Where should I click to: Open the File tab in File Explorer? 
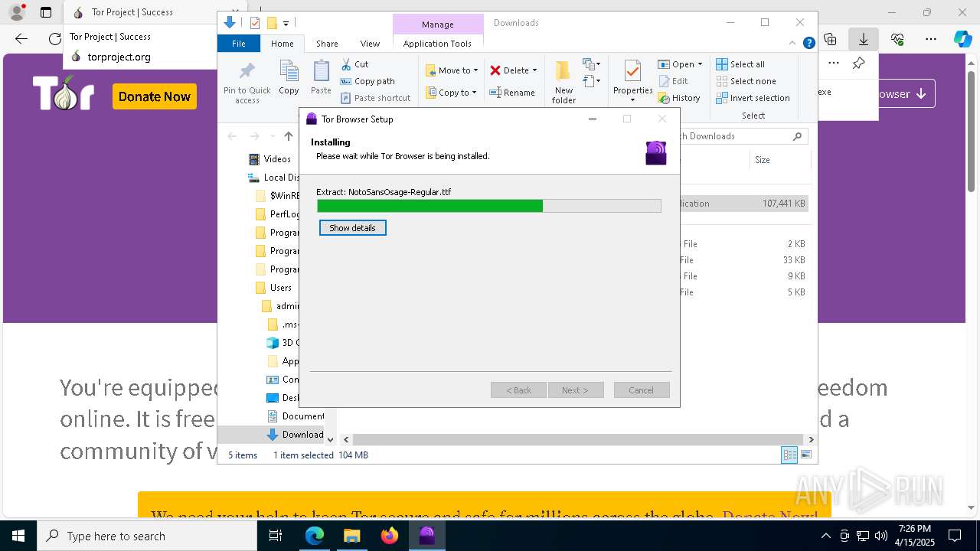[239, 44]
